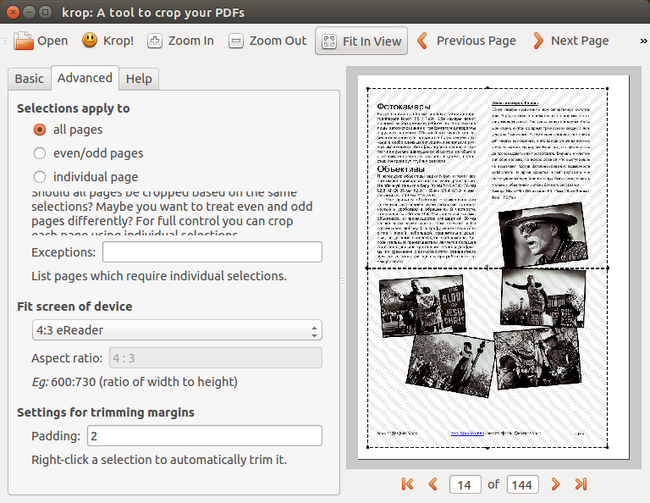Click the Padding input field
The width and height of the screenshot is (650, 503).
point(203,436)
